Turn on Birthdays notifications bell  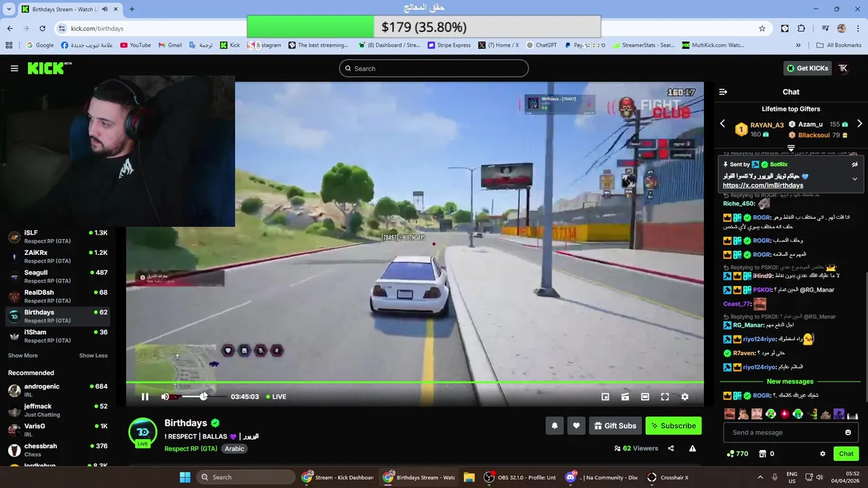click(x=555, y=426)
